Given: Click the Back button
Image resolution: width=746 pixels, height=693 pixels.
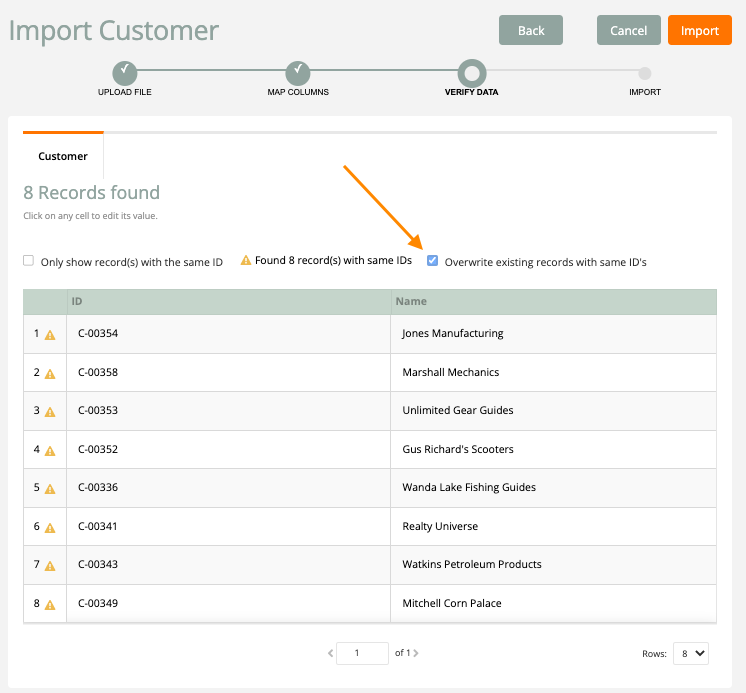Looking at the screenshot, I should pos(531,30).
